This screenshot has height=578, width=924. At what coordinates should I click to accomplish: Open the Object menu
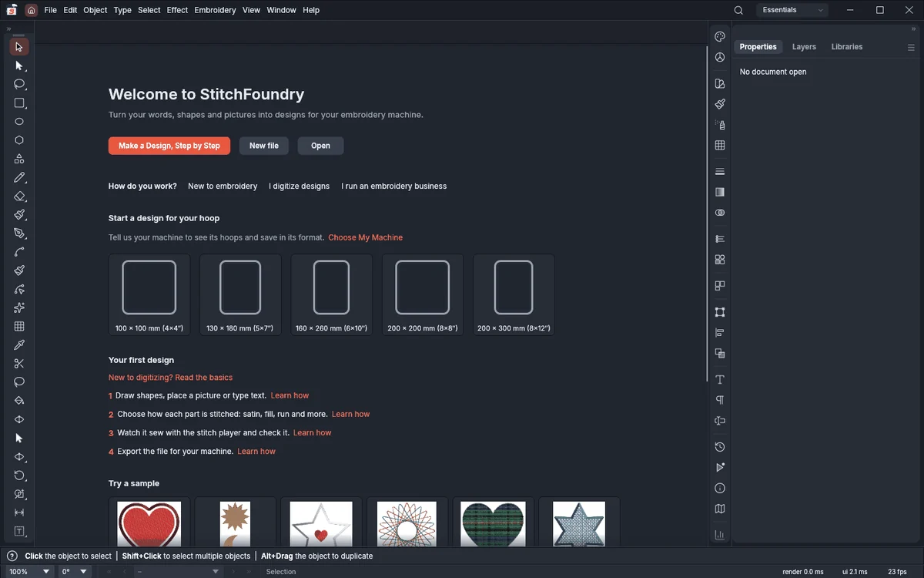click(95, 10)
